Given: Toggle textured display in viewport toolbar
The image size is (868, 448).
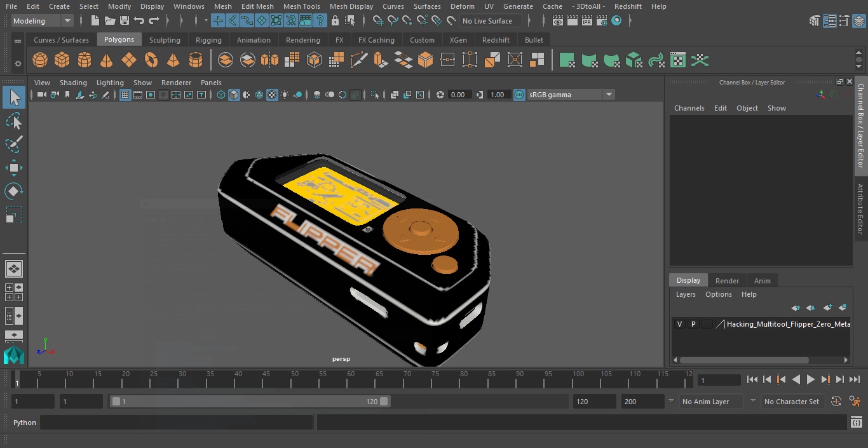Looking at the screenshot, I should click(272, 95).
